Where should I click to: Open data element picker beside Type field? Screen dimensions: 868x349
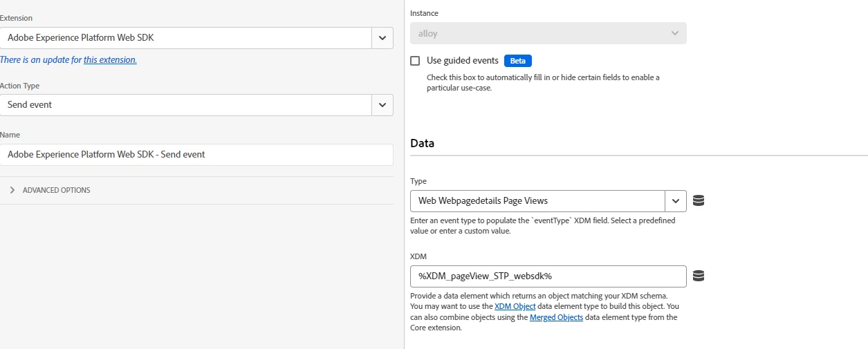click(699, 201)
